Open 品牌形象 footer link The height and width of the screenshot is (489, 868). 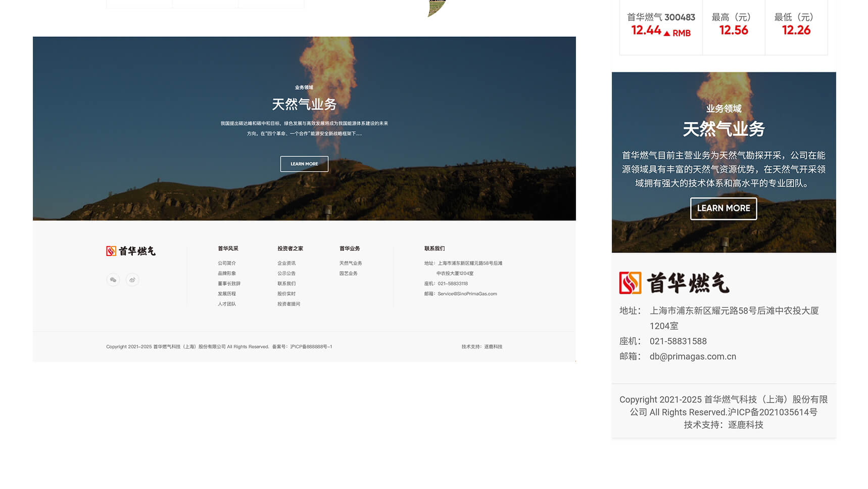point(227,273)
